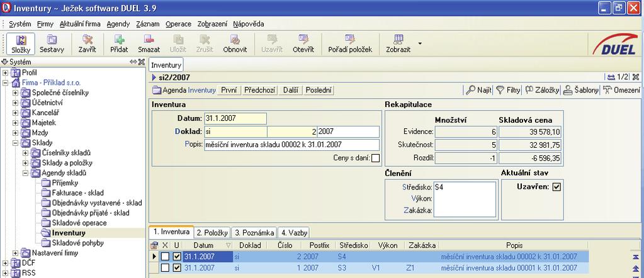Toggle U checkbox in the S3 row
This screenshot has height=278, width=644.
(177, 268)
